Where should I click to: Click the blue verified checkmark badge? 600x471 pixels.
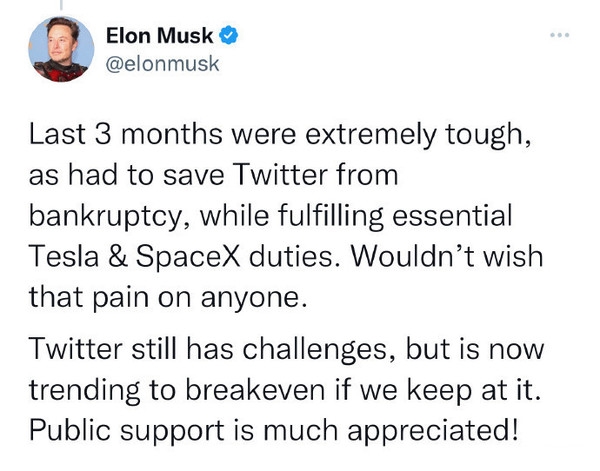pyautogui.click(x=229, y=37)
